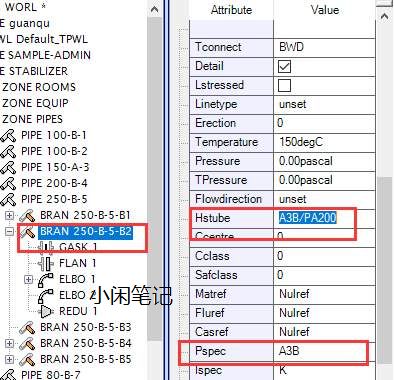Select the FLAN 1 label
Image resolution: width=394 pixels, height=380 pixels.
point(77,263)
